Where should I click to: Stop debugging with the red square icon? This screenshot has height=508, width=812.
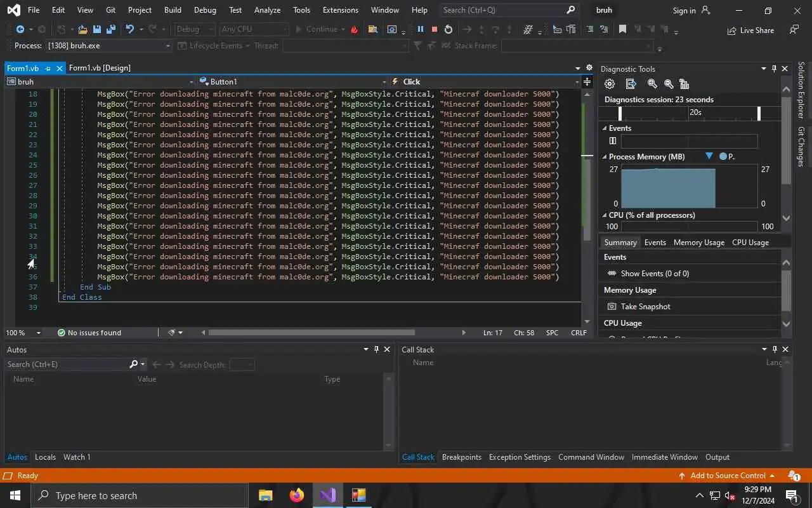pos(435,29)
